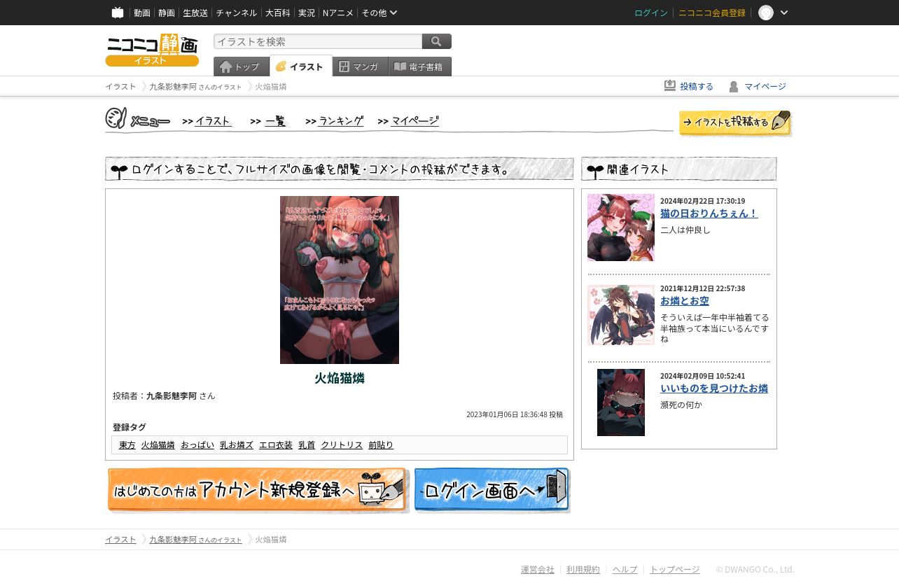Click 九条影魅李阿 in bottom breadcrumb

173,540
